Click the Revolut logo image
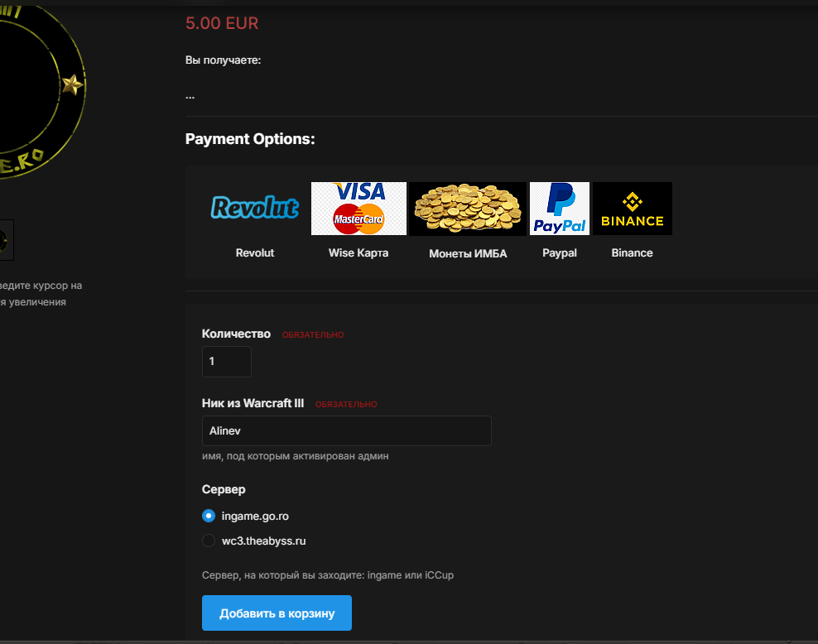The image size is (818, 644). tap(254, 208)
